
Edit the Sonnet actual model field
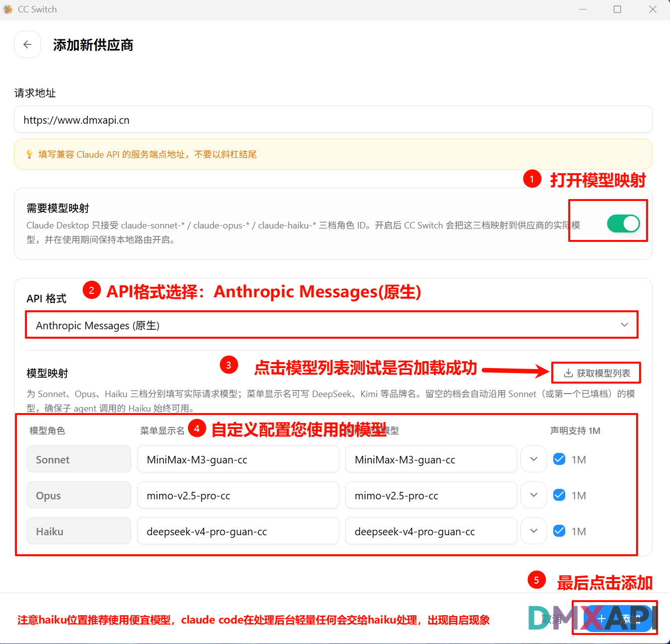[431, 459]
